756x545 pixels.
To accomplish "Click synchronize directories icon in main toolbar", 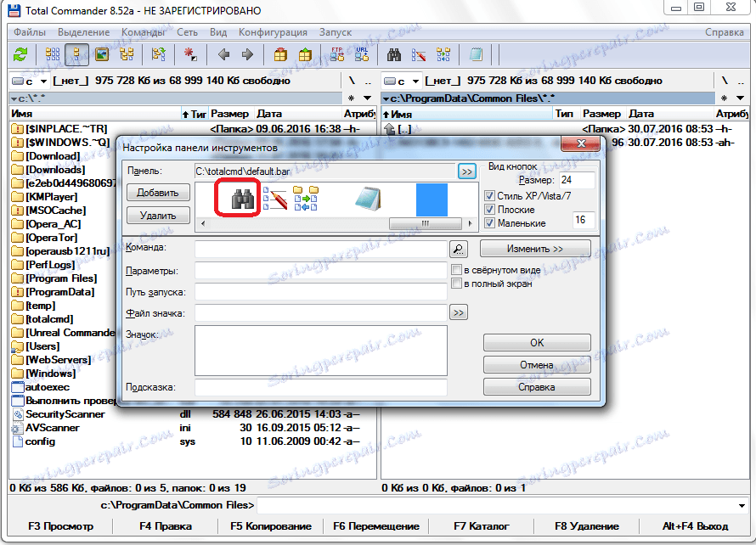I will point(443,54).
